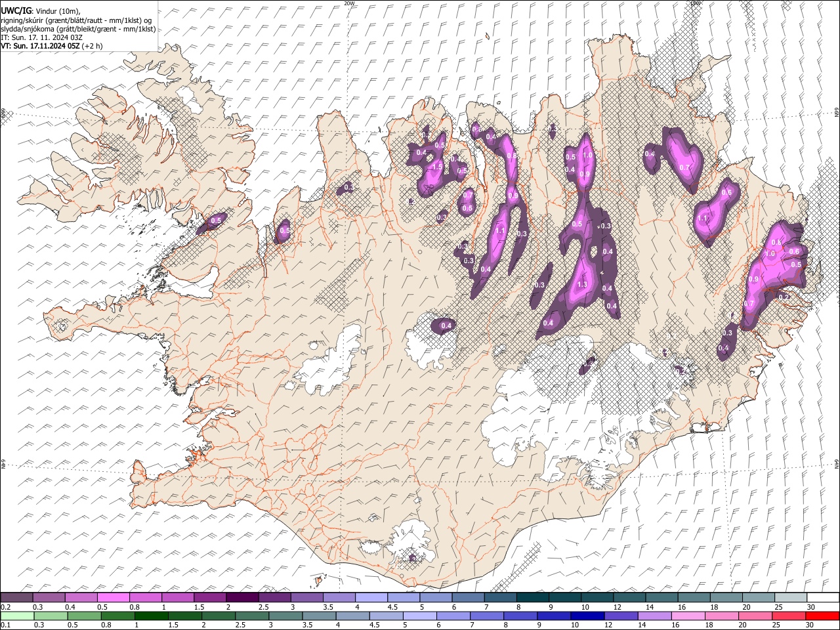Image resolution: width=840 pixels, height=630 pixels.
Task: Click the '12' label in upper snow legend
Action: [617, 607]
